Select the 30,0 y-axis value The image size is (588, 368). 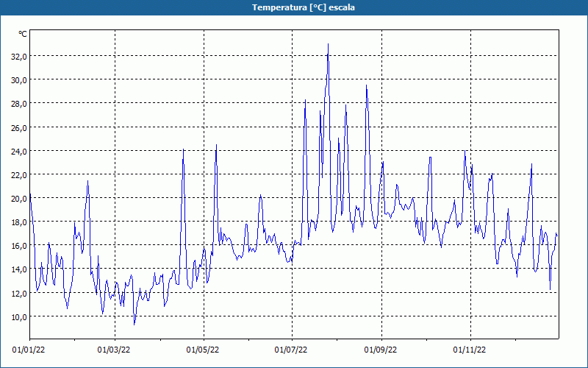pos(19,80)
